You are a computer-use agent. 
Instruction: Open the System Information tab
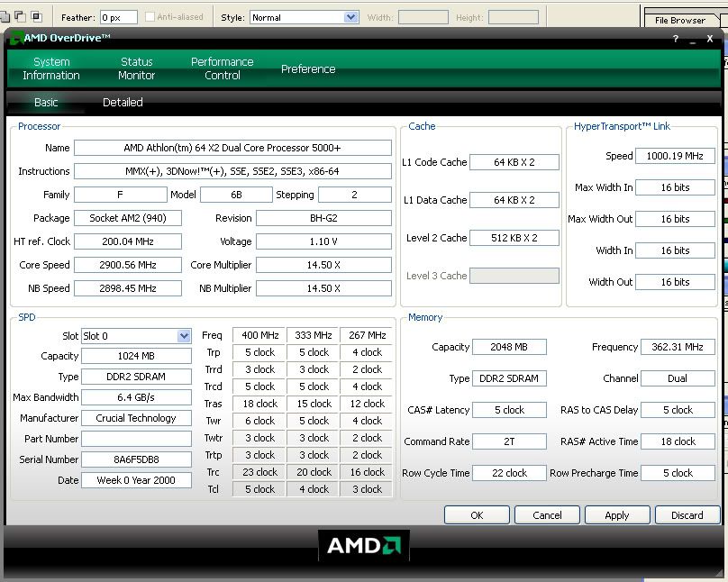(x=51, y=68)
